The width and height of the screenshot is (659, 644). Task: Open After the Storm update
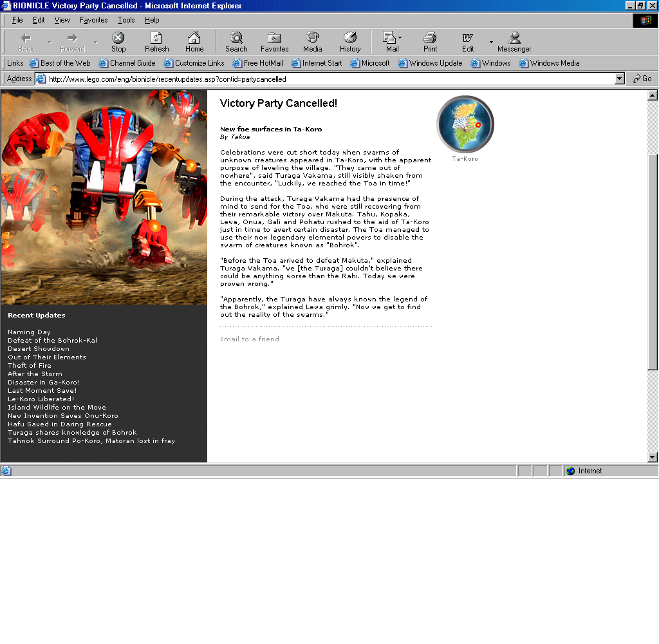pos(35,374)
